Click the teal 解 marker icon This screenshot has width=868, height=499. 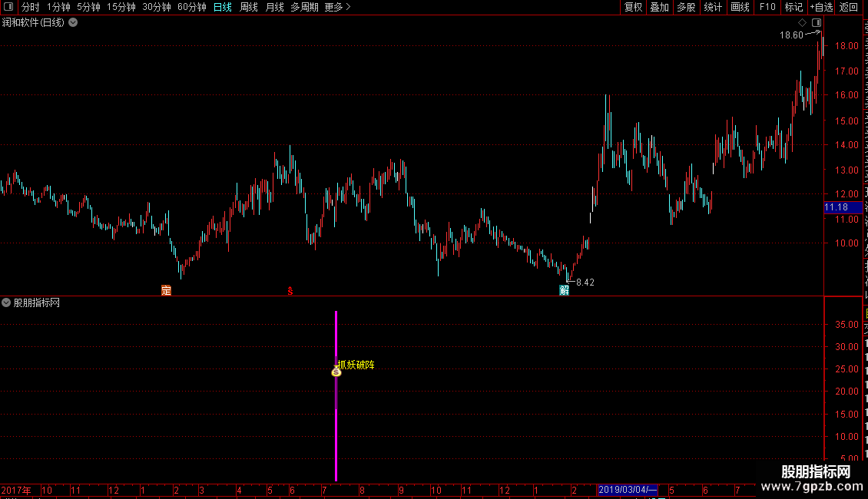(564, 290)
